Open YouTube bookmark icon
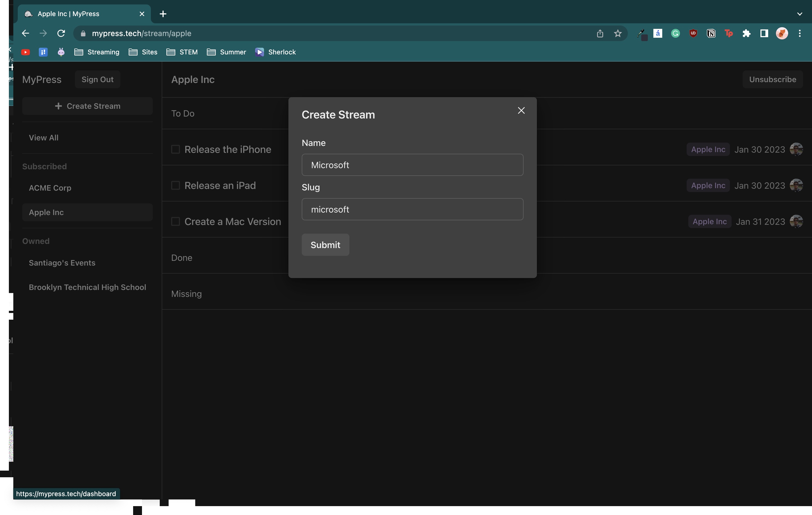This screenshot has height=515, width=812. (26, 52)
